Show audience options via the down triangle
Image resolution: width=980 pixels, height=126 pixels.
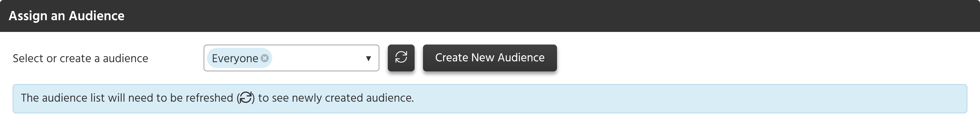(368, 58)
